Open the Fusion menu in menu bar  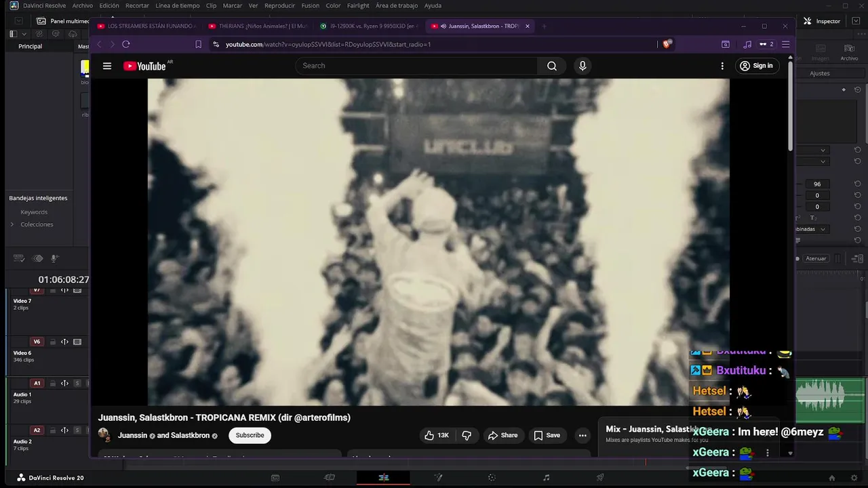coord(311,5)
